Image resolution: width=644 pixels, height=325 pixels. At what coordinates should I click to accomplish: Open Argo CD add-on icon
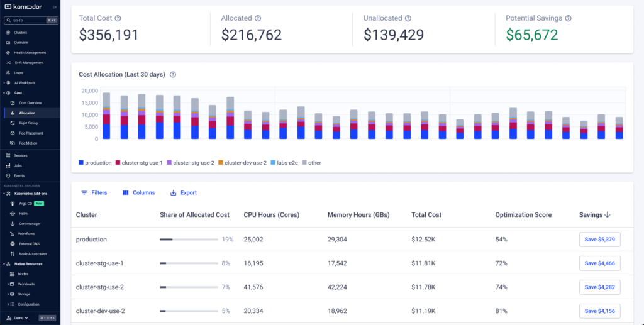pyautogui.click(x=13, y=204)
